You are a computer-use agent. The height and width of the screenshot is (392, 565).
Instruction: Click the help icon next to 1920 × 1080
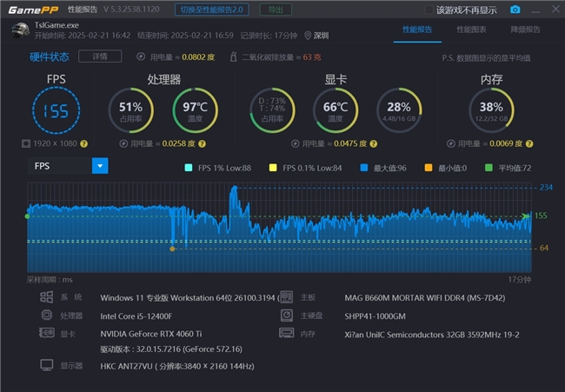coord(84,143)
